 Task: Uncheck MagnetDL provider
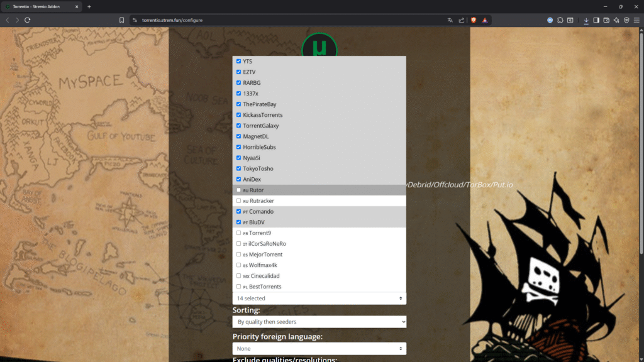click(238, 136)
